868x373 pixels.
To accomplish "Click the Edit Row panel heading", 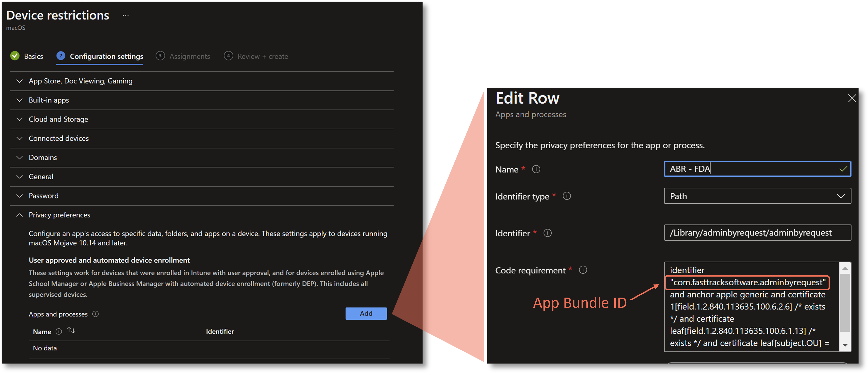I will [527, 98].
